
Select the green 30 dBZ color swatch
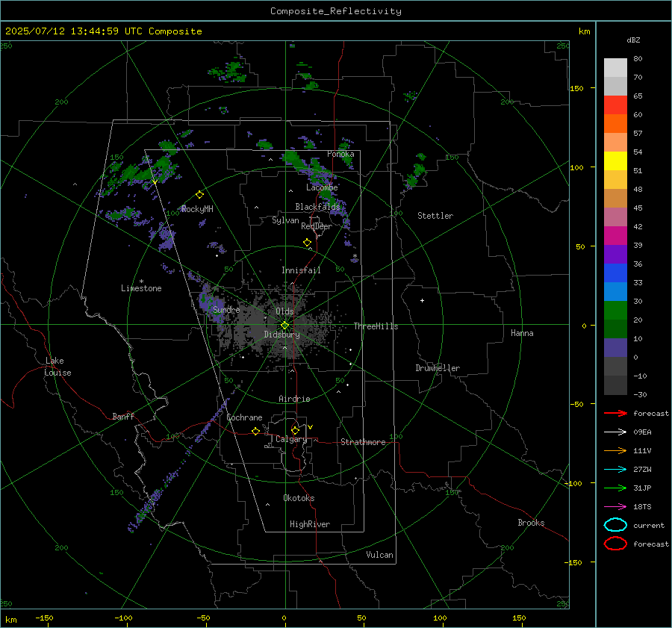pyautogui.click(x=615, y=311)
